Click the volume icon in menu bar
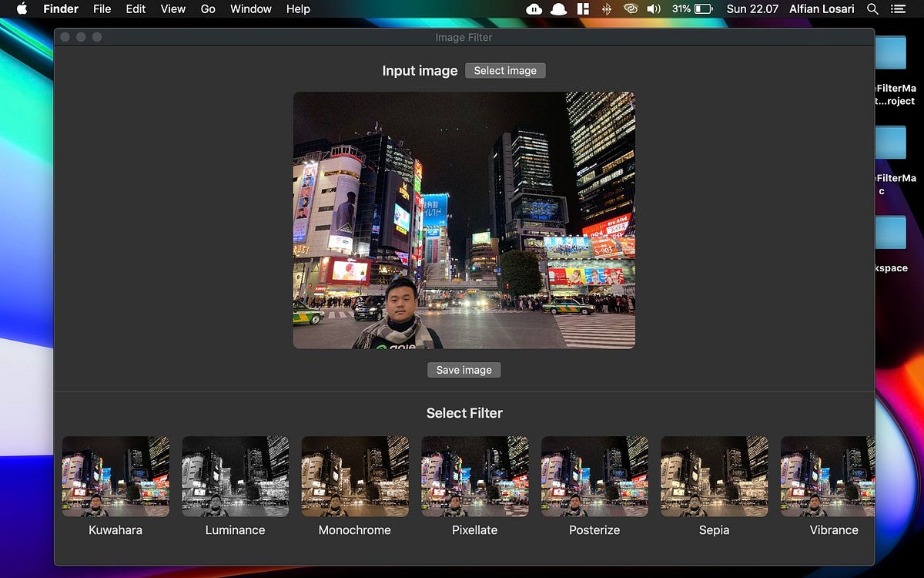 coord(654,9)
